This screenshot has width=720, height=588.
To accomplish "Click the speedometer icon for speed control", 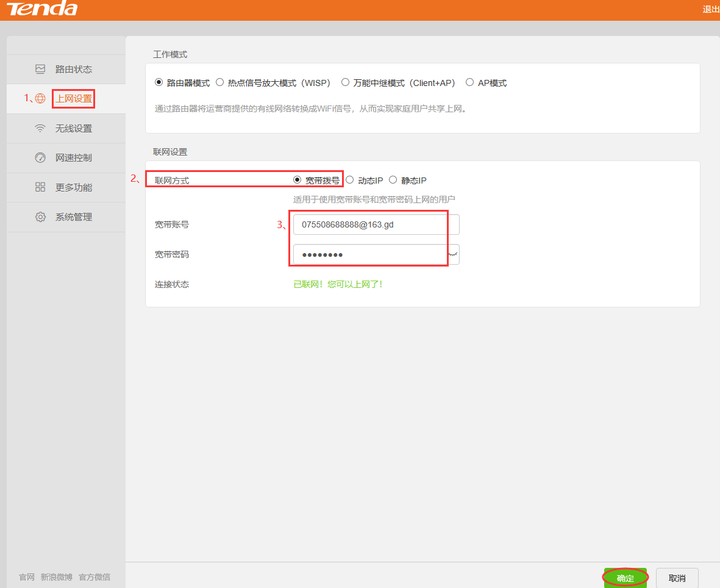I will click(40, 158).
